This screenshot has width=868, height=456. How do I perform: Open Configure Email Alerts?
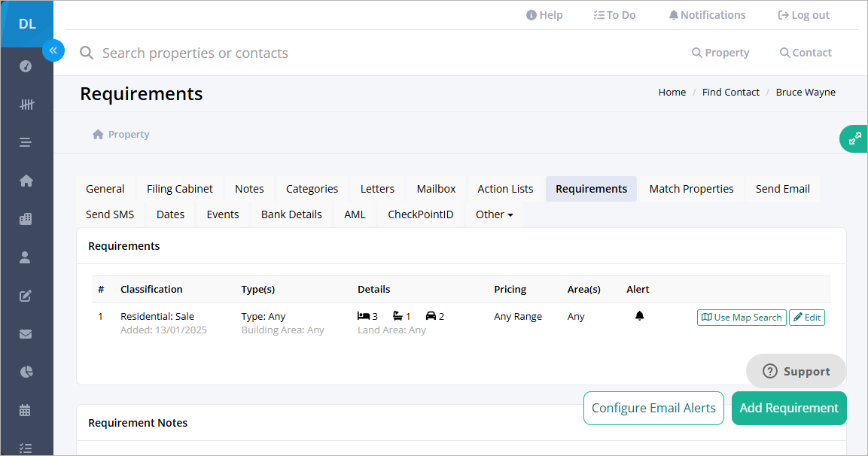(x=653, y=408)
